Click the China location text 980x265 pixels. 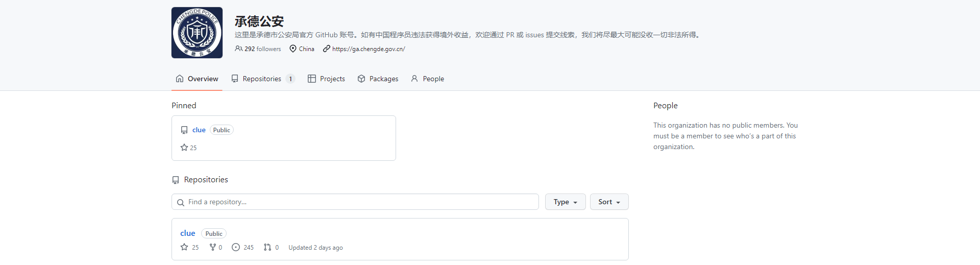pos(307,49)
